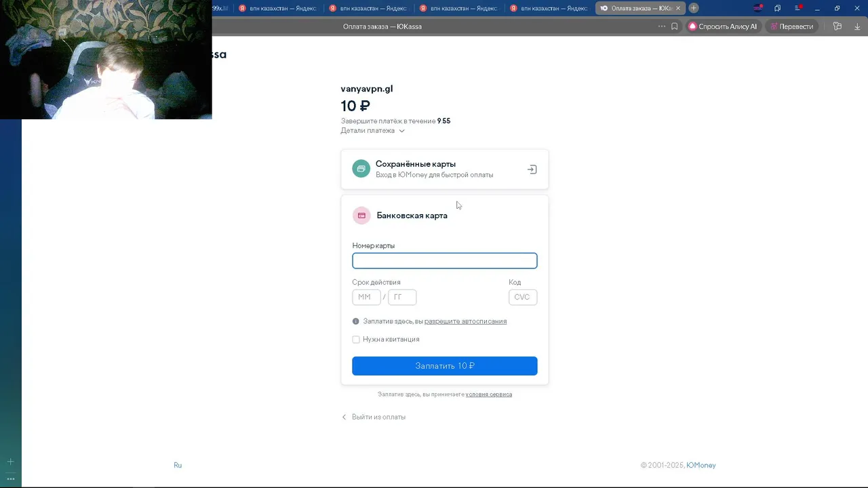Open the three-dots page menu in address bar

click(662, 26)
